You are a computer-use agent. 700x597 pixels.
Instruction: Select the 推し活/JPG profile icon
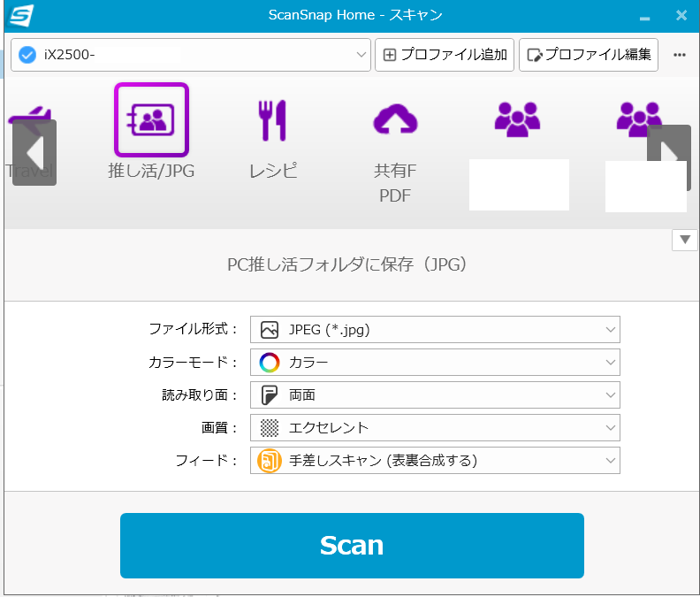tap(151, 119)
